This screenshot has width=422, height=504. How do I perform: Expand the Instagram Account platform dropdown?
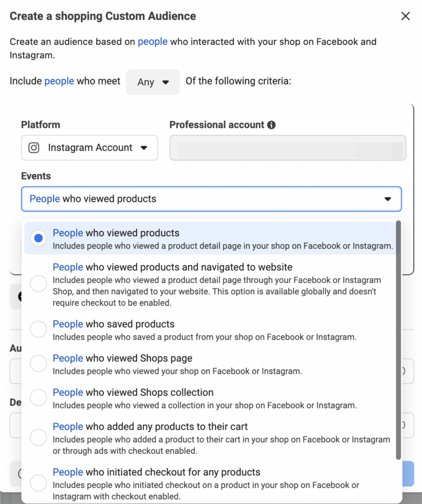click(x=144, y=148)
